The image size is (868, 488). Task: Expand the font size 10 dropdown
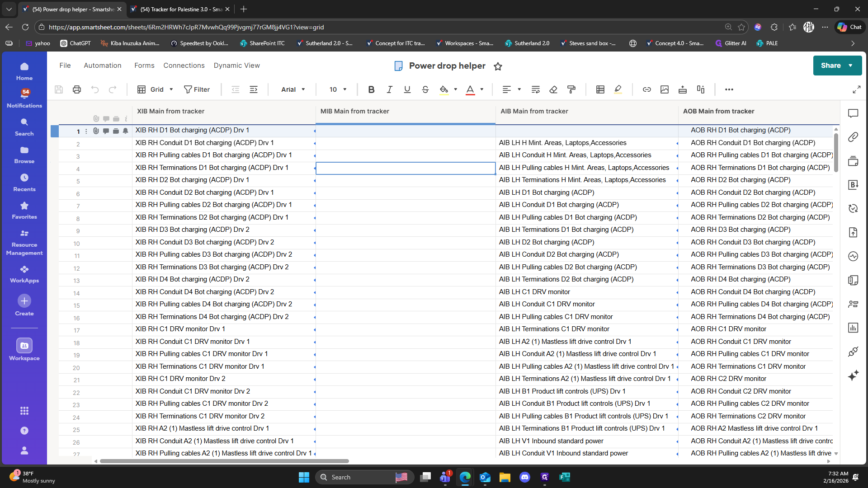[338, 89]
